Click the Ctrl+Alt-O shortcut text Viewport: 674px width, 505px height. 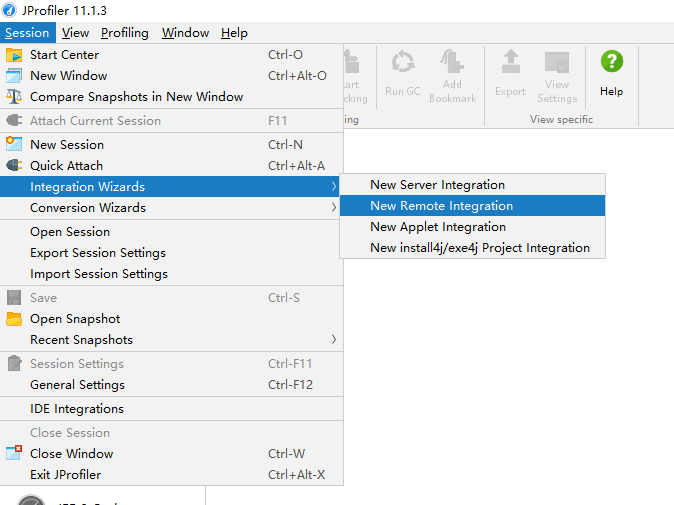point(297,76)
